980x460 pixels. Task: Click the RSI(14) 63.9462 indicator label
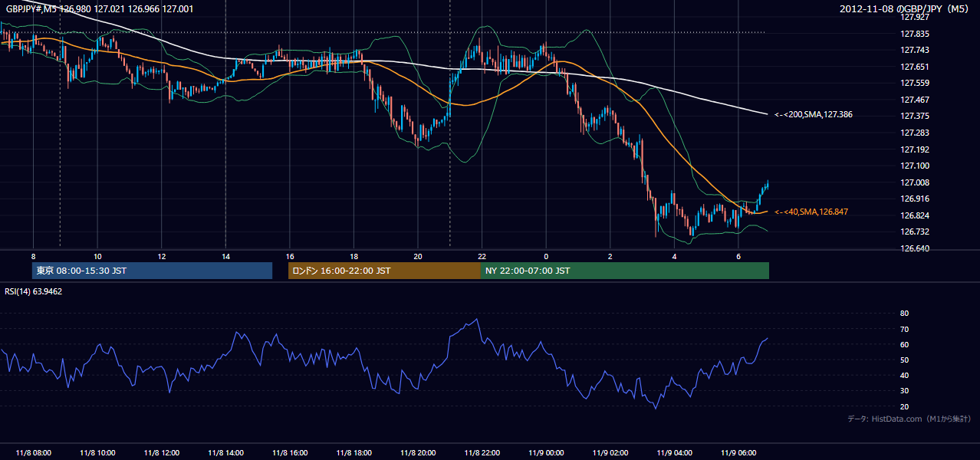(34, 291)
